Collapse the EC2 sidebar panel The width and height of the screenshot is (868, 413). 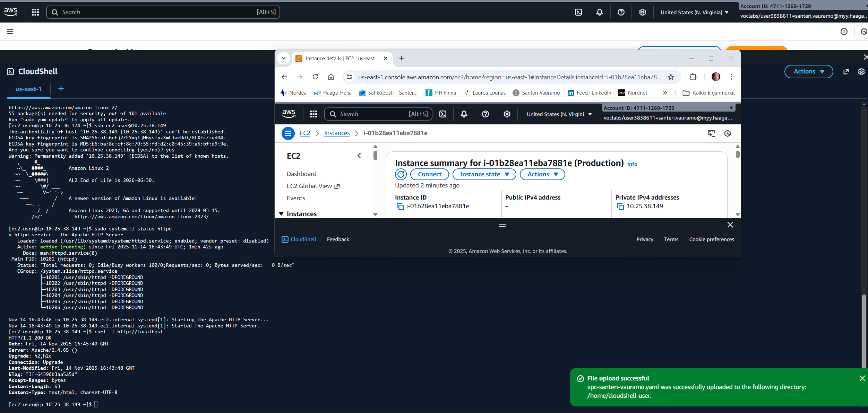(359, 156)
